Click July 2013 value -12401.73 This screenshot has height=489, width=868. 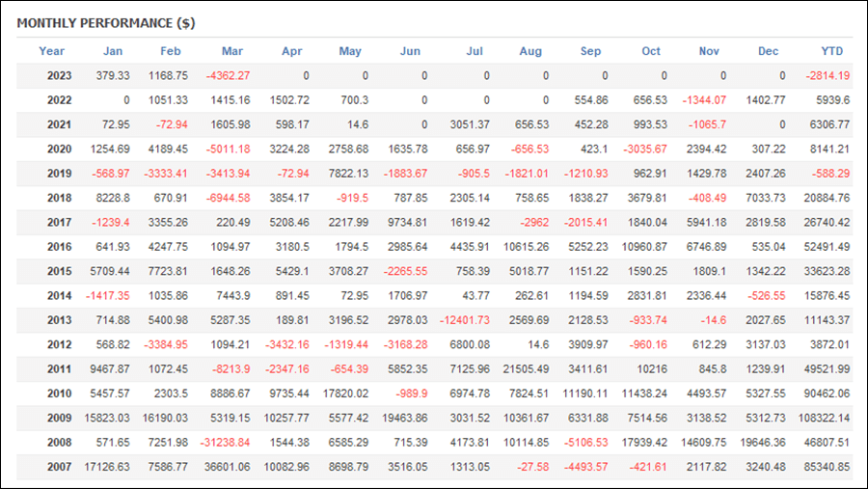tap(465, 320)
